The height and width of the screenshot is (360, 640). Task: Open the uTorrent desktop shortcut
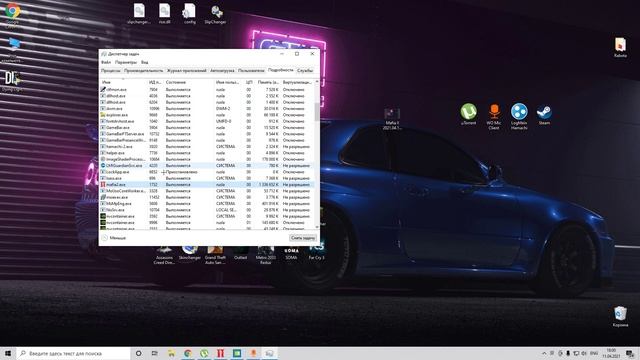(468, 114)
